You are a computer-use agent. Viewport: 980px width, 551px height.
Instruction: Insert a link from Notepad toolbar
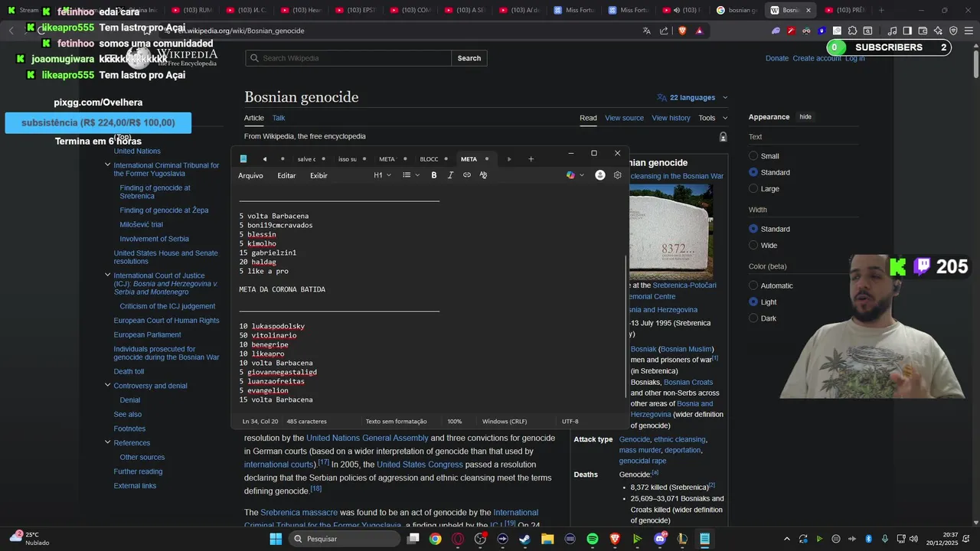[467, 175]
